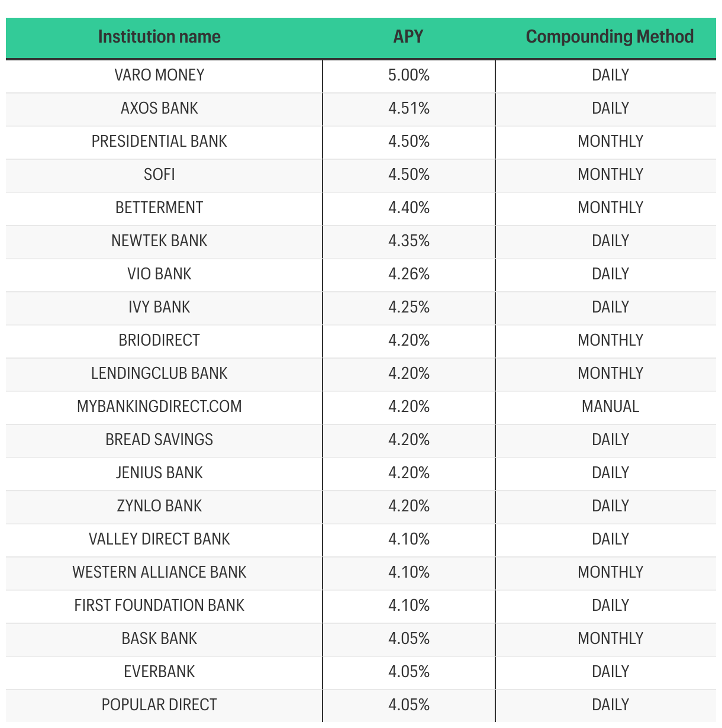722x728 pixels.
Task: Click the MANUAL compounding method cell
Action: pos(610,407)
